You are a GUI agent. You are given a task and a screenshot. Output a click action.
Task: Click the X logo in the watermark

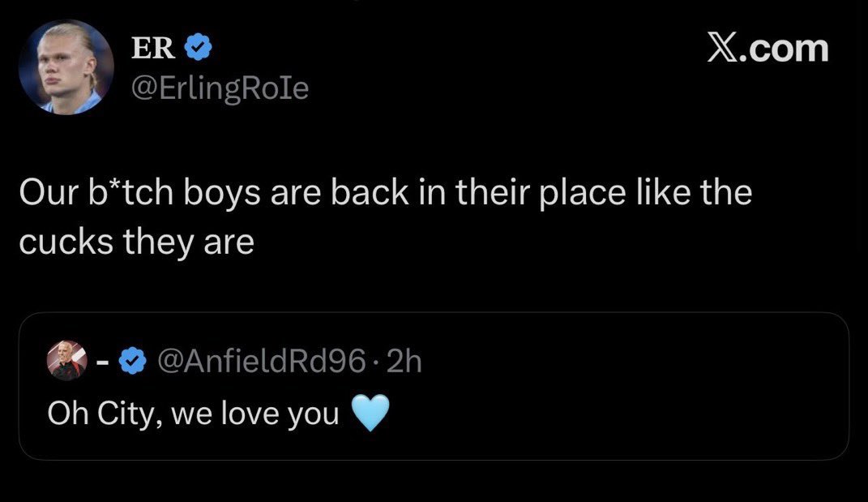pyautogui.click(x=722, y=48)
